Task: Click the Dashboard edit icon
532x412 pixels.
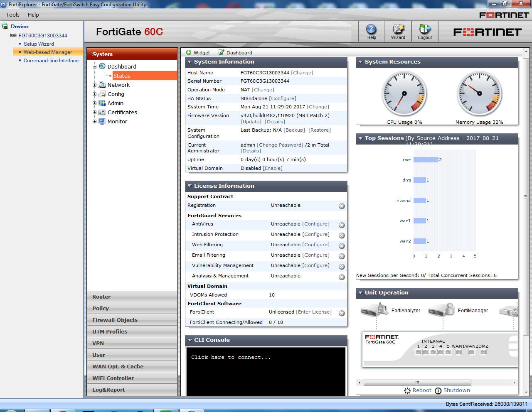Action: [222, 53]
